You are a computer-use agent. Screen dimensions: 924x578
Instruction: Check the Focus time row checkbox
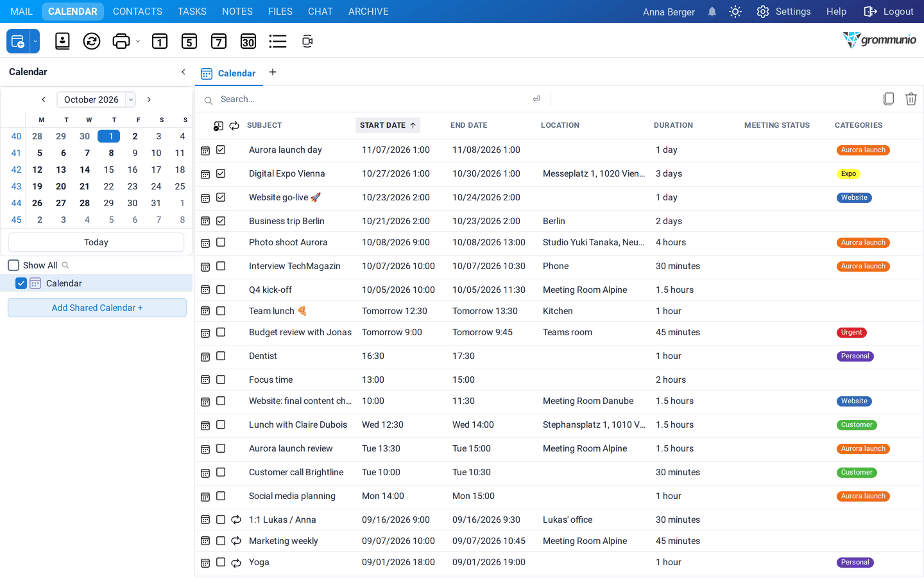coord(221,380)
